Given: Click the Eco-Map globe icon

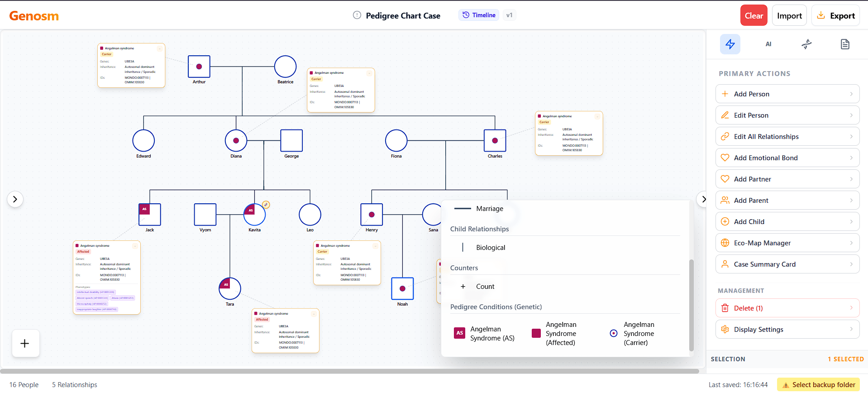Looking at the screenshot, I should click(x=725, y=243).
